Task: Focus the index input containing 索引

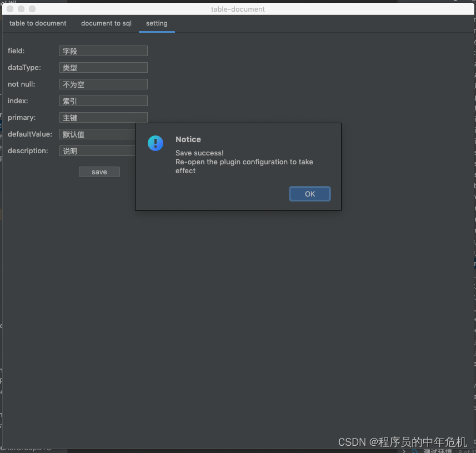Action: pos(103,100)
